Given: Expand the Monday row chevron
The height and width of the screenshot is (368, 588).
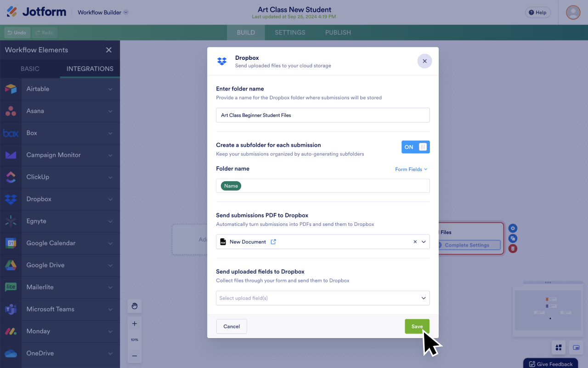Looking at the screenshot, I should pos(110,332).
